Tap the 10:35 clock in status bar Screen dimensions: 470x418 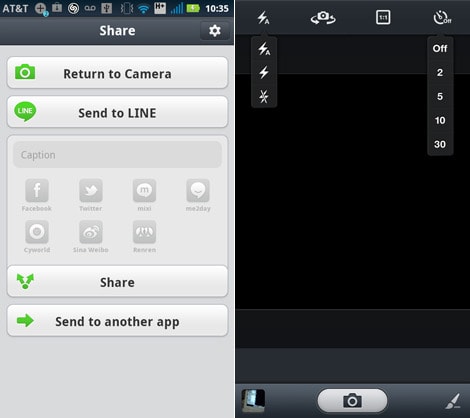pyautogui.click(x=217, y=8)
